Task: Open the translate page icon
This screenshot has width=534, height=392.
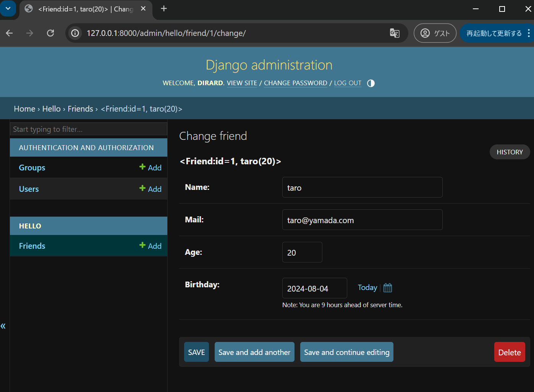Action: click(395, 33)
